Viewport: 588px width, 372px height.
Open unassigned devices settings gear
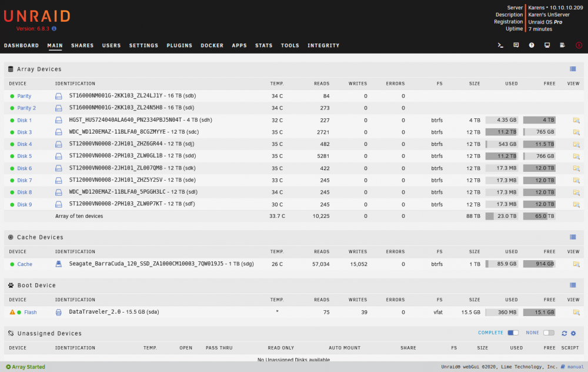[x=573, y=333]
